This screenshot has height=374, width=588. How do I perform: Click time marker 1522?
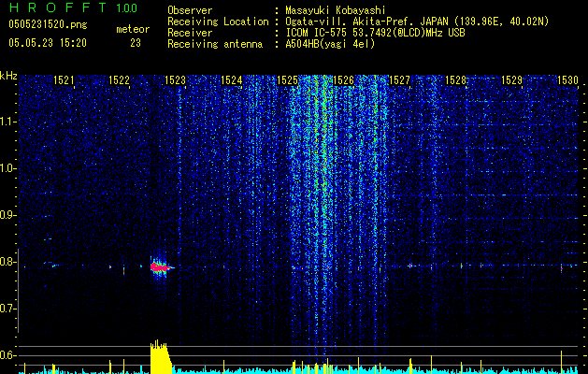119,80
